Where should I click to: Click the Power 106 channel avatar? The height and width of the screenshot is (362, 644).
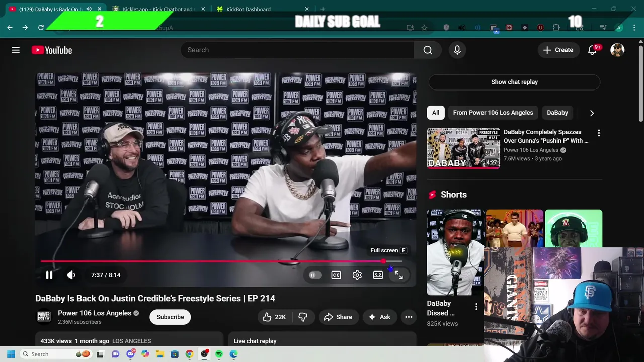(44, 317)
